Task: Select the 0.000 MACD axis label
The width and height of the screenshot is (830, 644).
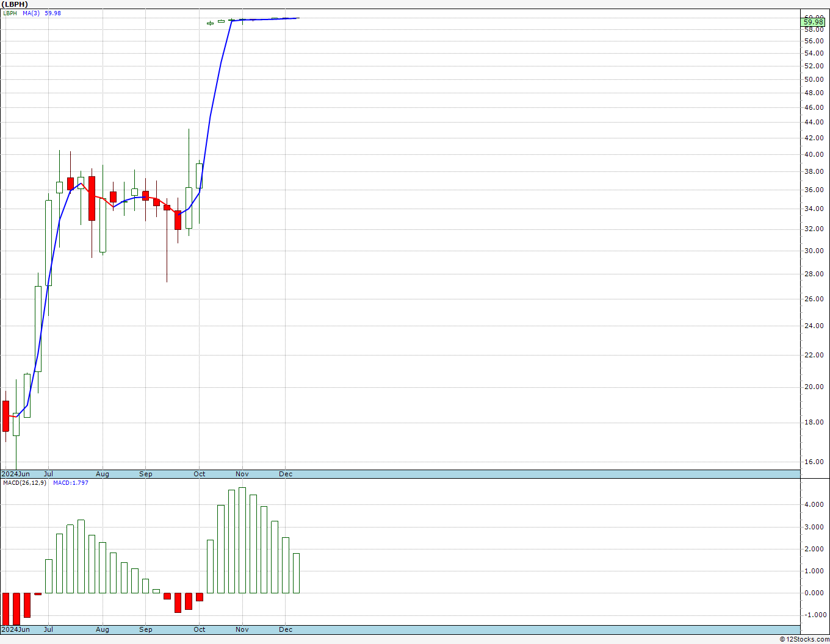Action: (x=814, y=592)
